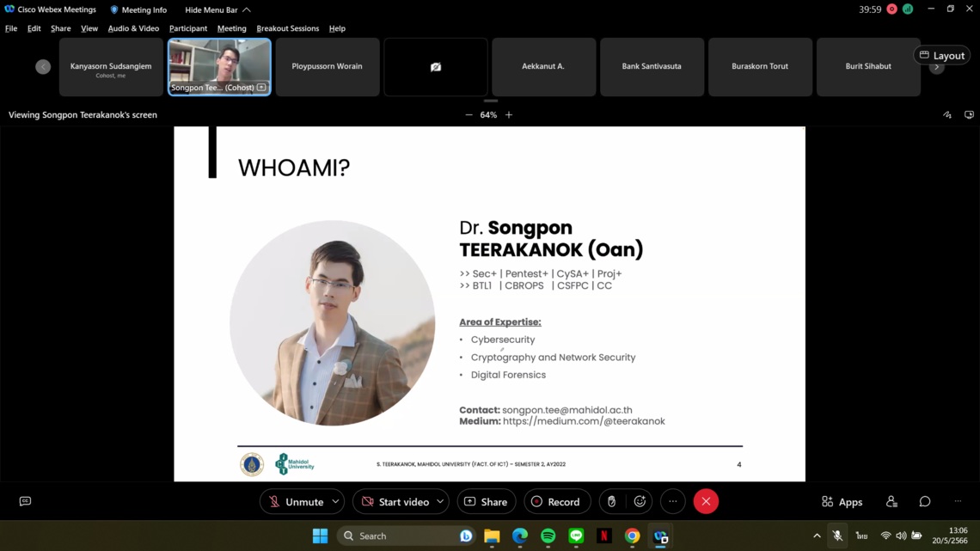Open Meeting Info
Screen dimensions: 980x551
138,9
